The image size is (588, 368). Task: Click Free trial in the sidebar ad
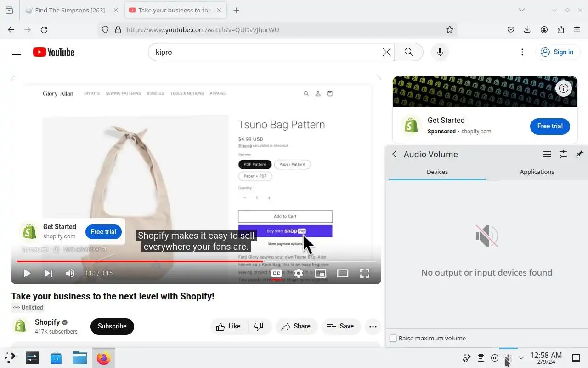[x=550, y=126]
